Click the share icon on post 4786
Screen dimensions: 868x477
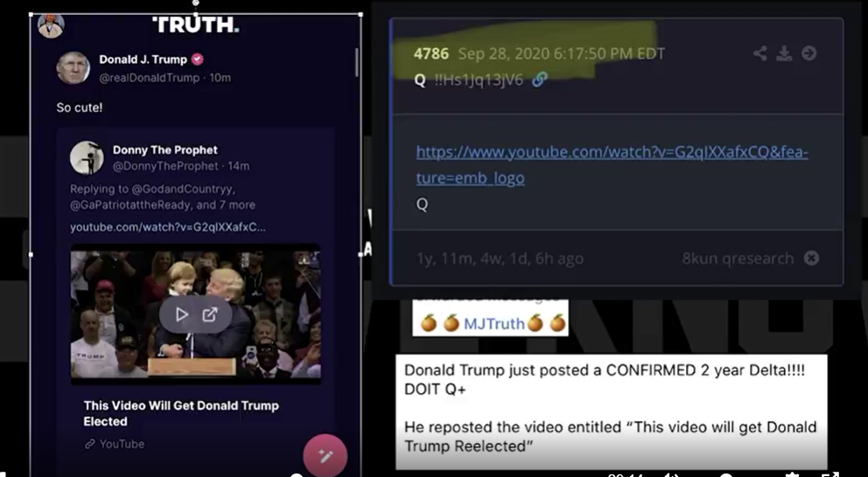point(760,53)
